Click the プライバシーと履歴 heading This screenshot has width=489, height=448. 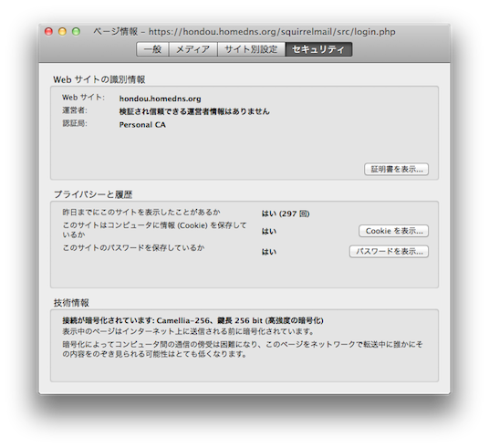click(93, 194)
